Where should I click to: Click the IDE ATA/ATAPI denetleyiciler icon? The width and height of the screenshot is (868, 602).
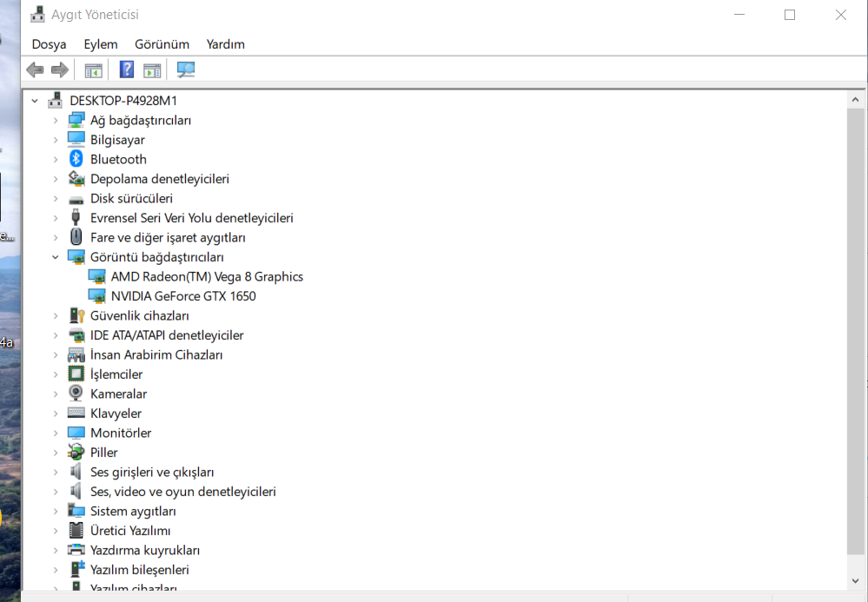click(x=76, y=335)
